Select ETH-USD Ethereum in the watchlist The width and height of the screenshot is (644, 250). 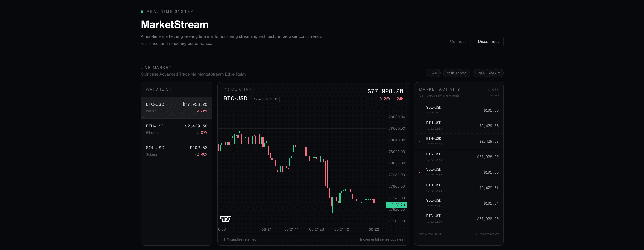click(x=177, y=129)
